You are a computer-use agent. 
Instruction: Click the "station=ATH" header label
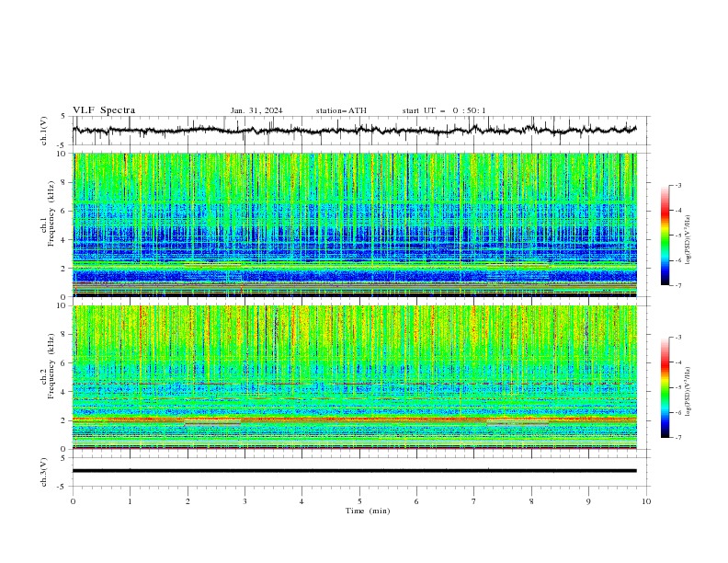[x=341, y=110]
